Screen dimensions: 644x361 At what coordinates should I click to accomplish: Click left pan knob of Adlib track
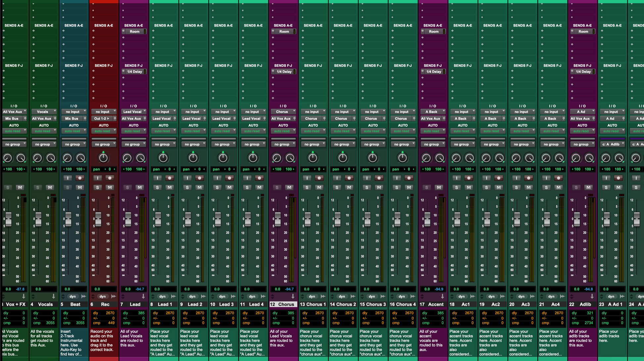pos(576,158)
